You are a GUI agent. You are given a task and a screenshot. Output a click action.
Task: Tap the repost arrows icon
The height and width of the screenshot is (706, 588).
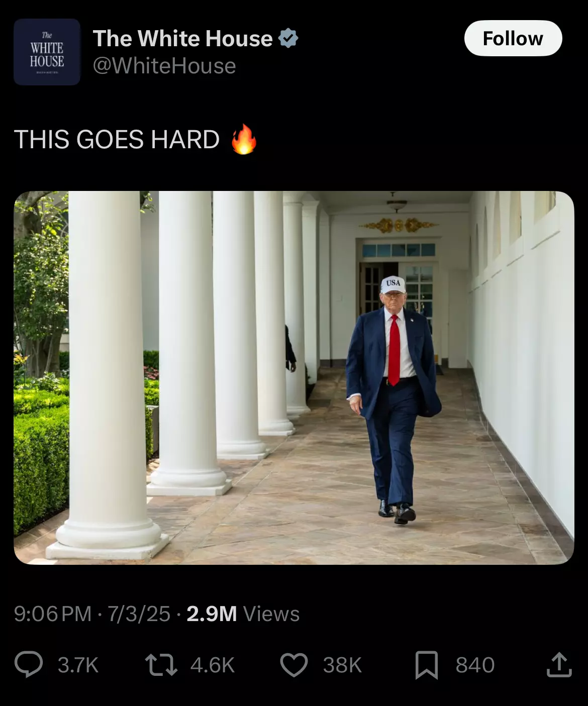point(161,664)
